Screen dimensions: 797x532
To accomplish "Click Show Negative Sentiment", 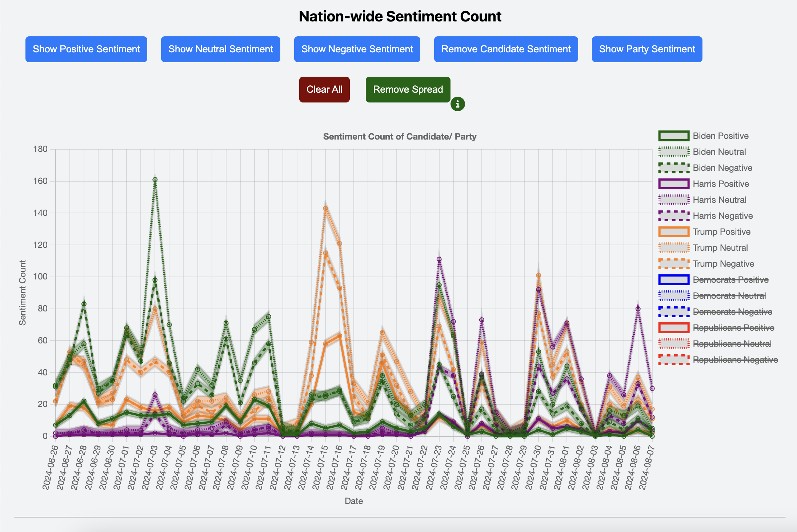I will click(357, 49).
